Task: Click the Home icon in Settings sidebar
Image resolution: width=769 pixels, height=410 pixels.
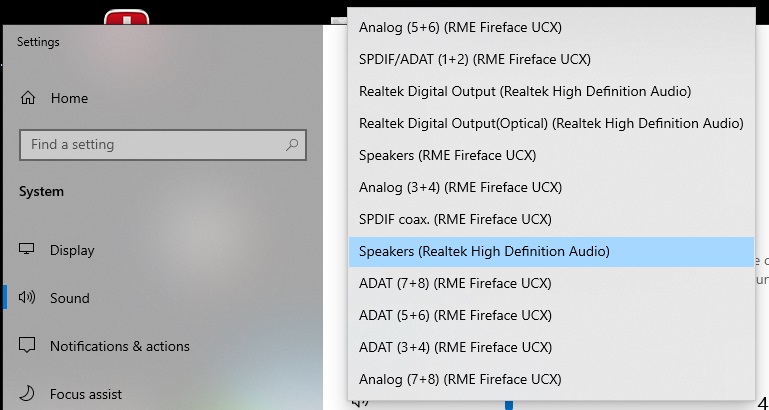Action: [28, 98]
